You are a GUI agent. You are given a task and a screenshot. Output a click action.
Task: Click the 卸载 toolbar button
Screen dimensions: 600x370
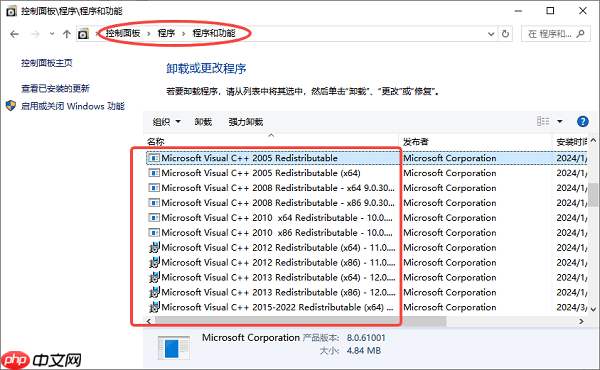coord(203,122)
